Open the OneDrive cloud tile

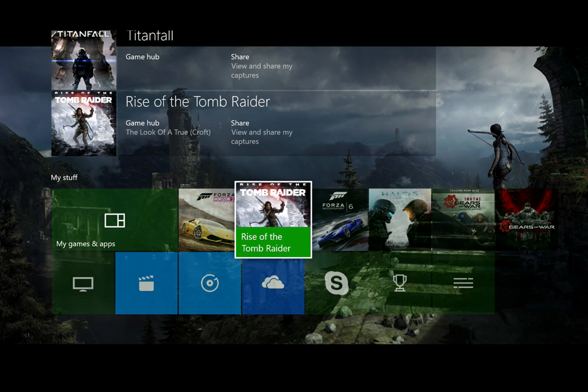(273, 283)
